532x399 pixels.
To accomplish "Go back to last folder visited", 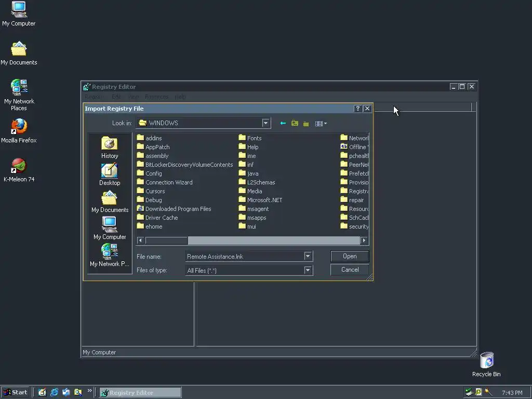I will (283, 123).
